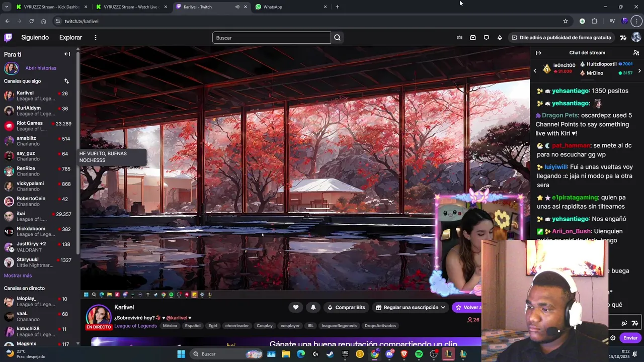Click the Bits diamond icon in header
644x362 pixels.
click(500, 38)
